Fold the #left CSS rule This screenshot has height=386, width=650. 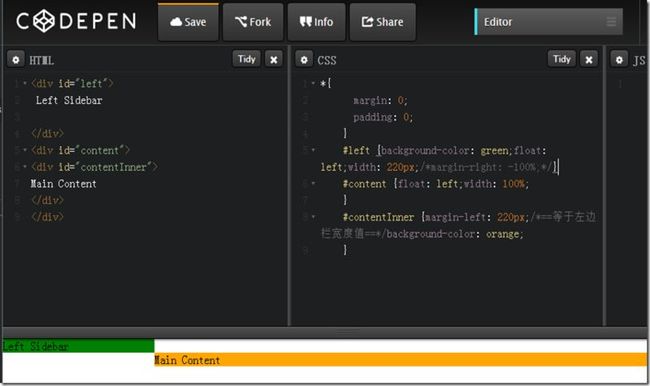[x=313, y=150]
